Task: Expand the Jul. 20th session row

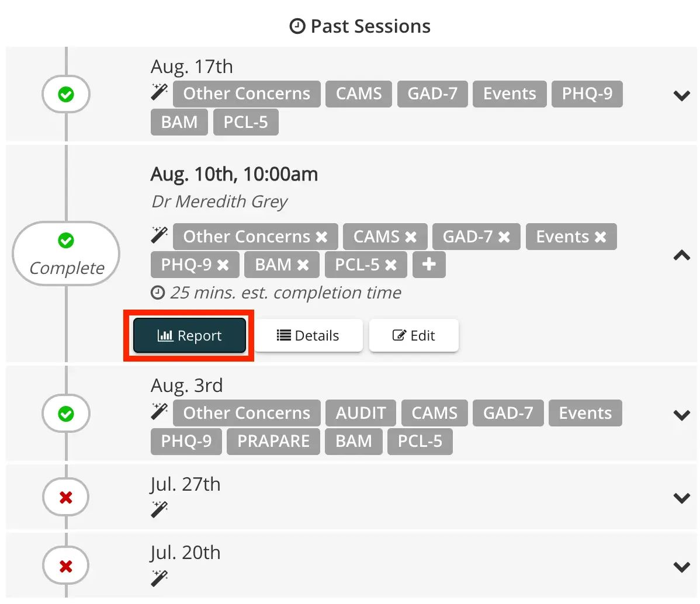Action: point(681,566)
